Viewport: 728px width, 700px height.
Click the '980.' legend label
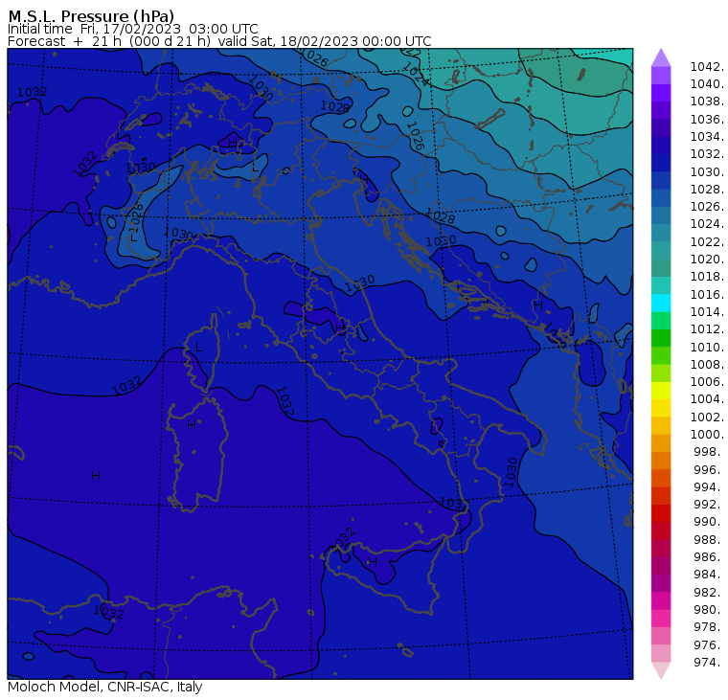click(709, 610)
